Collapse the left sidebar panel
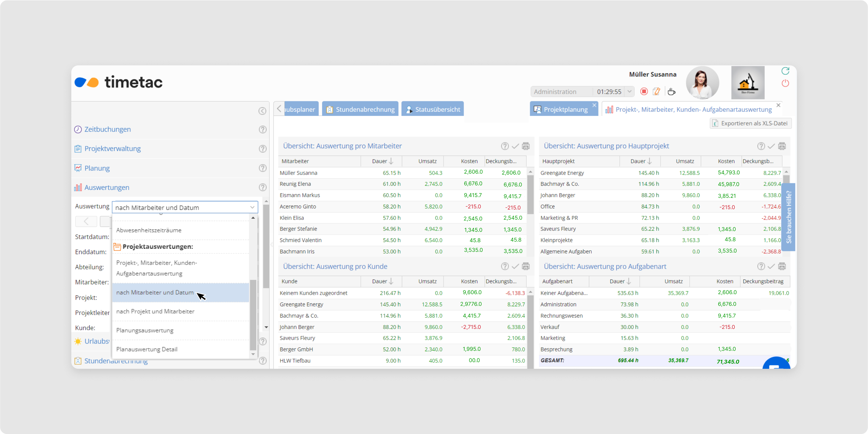 [x=262, y=111]
